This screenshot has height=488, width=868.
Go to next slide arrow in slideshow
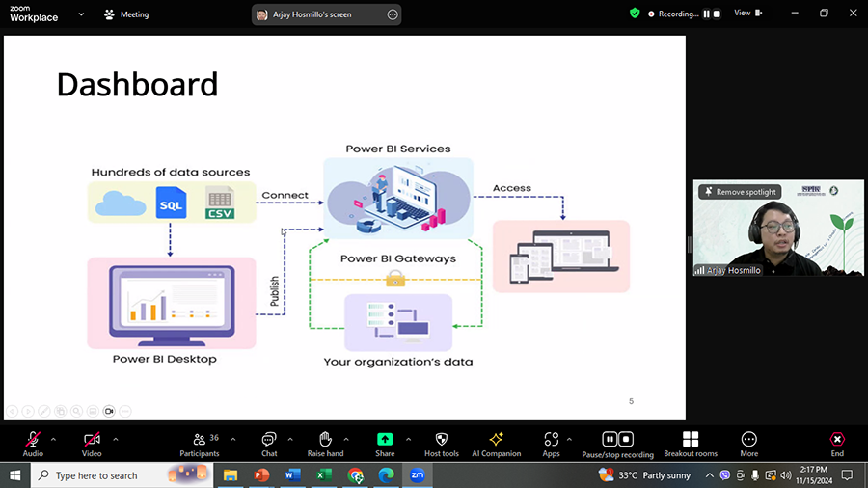(x=28, y=411)
